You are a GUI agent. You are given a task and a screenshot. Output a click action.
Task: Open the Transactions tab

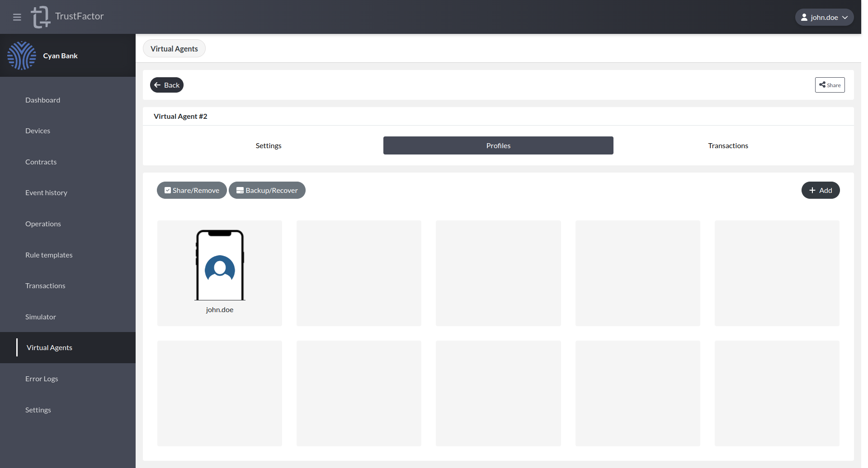727,145
